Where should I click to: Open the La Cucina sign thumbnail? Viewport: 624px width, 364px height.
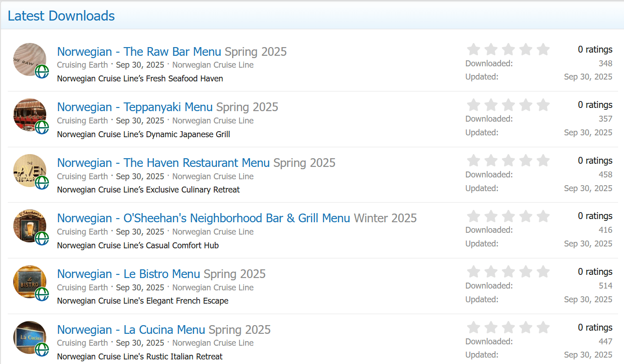pos(30,337)
